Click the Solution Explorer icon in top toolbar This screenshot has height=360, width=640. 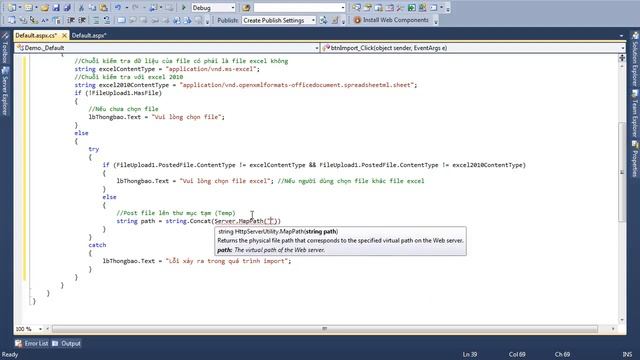(357, 8)
